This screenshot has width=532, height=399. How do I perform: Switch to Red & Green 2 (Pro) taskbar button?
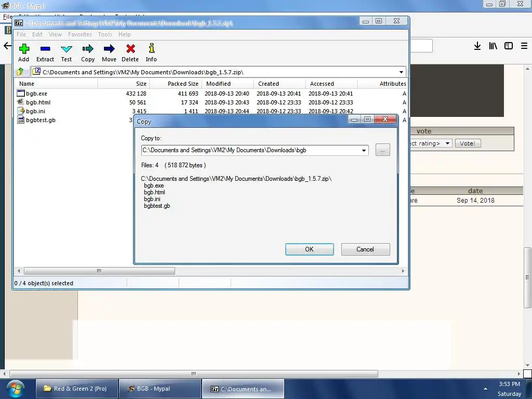(77, 389)
